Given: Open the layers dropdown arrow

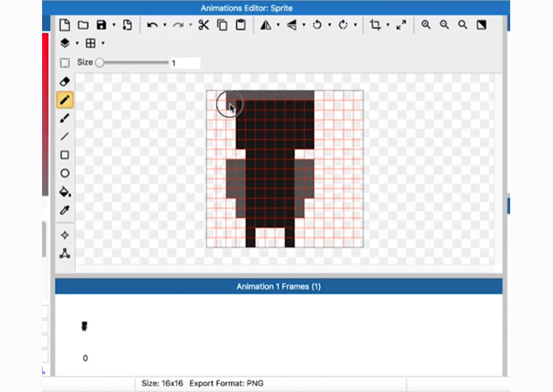Looking at the screenshot, I should tap(78, 43).
